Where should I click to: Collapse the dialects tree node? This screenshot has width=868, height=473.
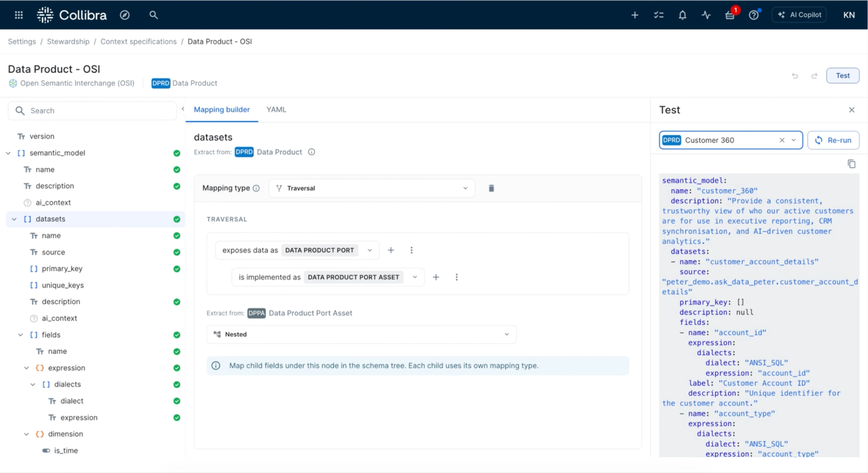click(x=33, y=384)
